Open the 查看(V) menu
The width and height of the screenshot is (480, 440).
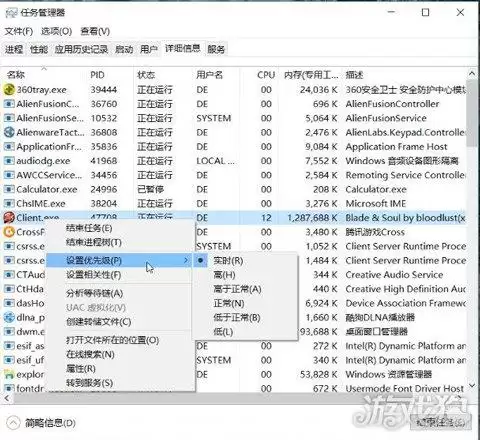pyautogui.click(x=95, y=31)
